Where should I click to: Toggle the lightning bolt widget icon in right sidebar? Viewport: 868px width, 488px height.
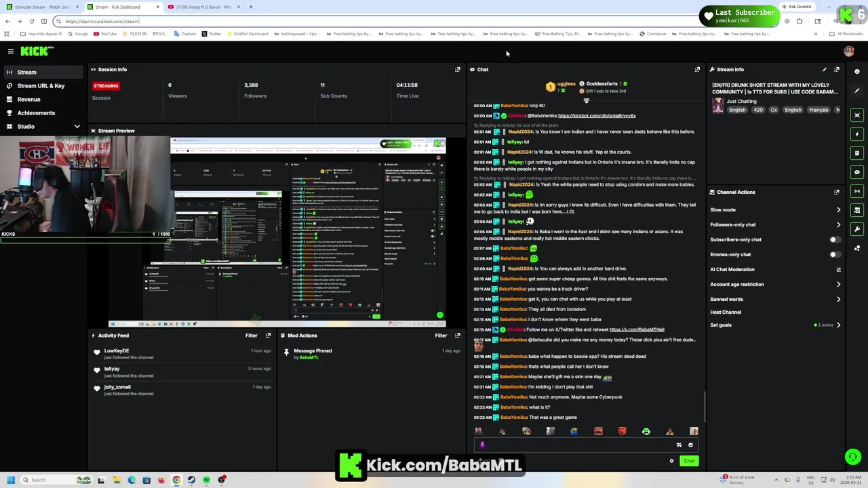point(856,134)
